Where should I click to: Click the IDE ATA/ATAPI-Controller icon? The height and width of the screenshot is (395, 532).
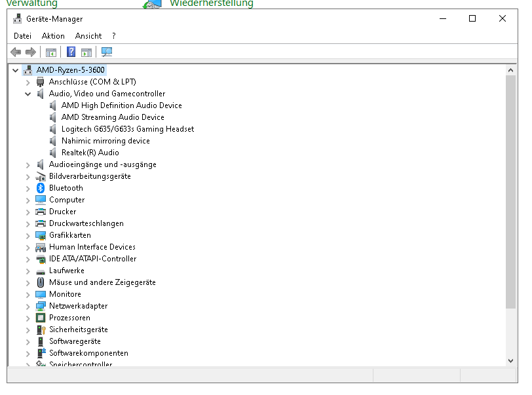click(x=41, y=259)
